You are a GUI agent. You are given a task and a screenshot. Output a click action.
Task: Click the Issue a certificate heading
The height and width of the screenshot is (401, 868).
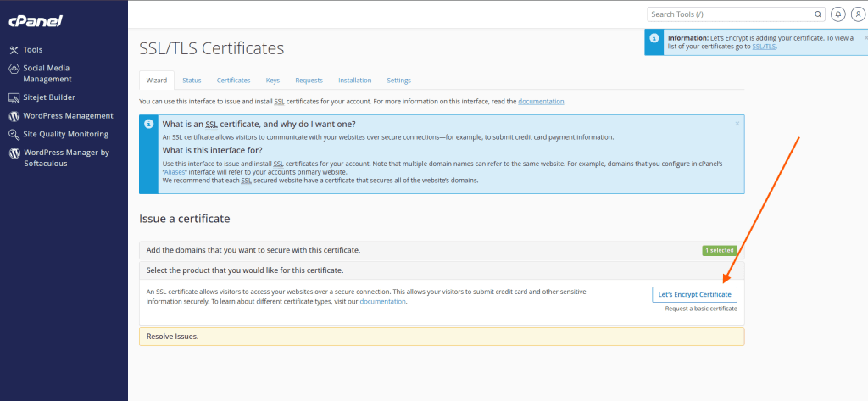tap(184, 219)
